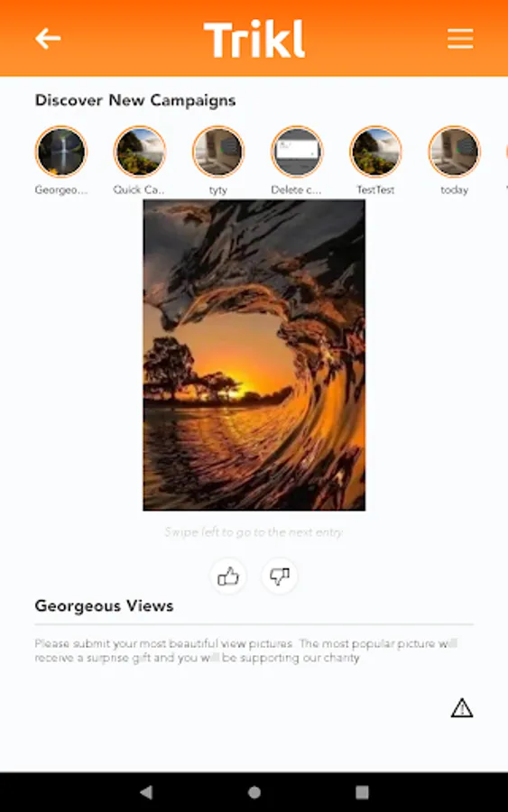
Task: Open the today campaign circle
Action: click(x=455, y=152)
